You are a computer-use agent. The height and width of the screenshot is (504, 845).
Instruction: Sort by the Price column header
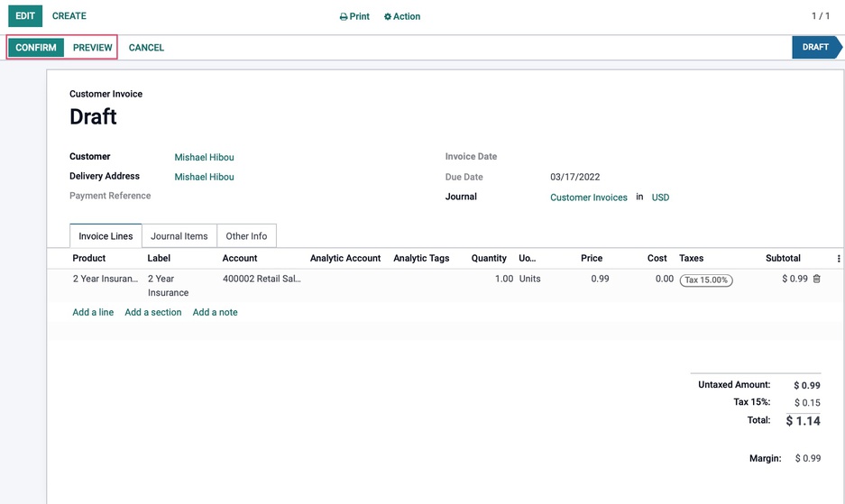tap(592, 258)
